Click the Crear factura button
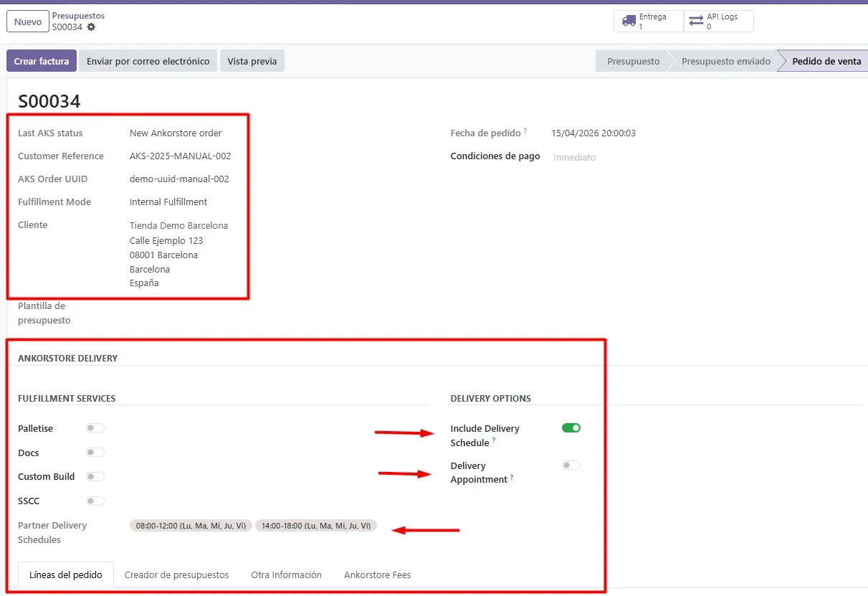Screen dimensions: 868x596 (x=42, y=61)
